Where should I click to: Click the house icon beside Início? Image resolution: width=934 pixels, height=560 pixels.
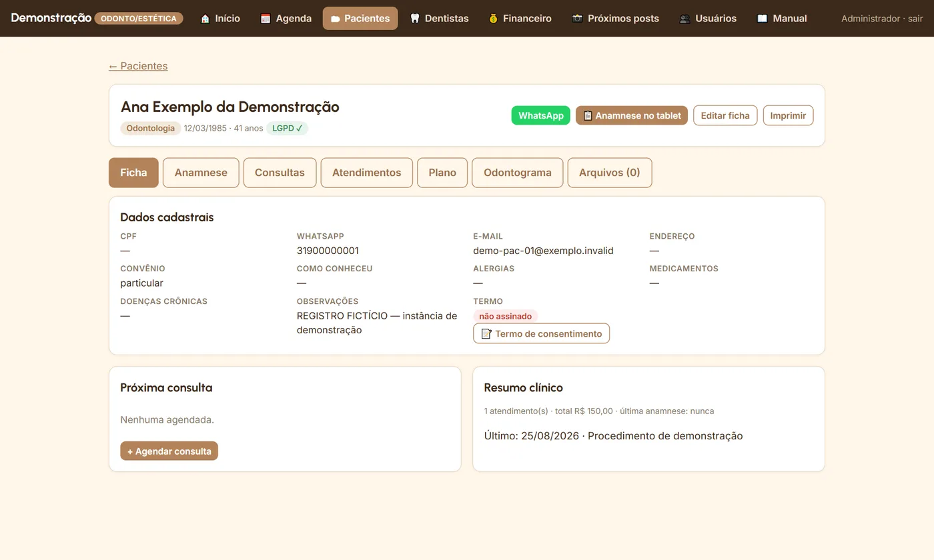click(x=205, y=19)
